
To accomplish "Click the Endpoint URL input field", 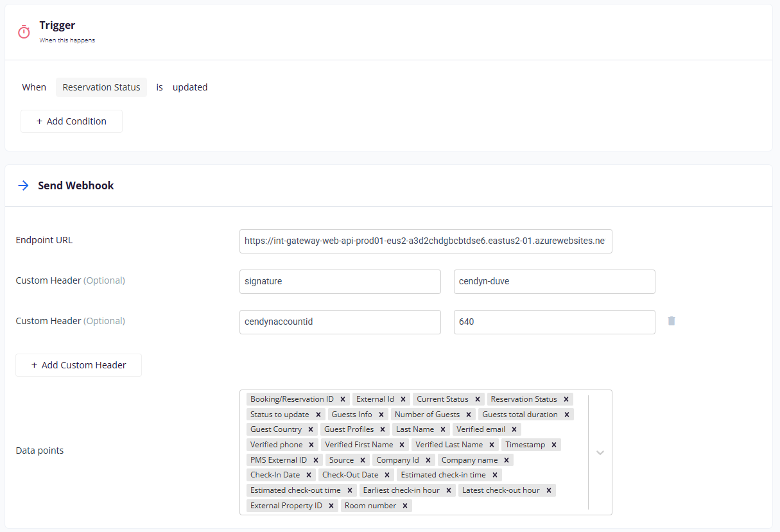I will [x=425, y=241].
